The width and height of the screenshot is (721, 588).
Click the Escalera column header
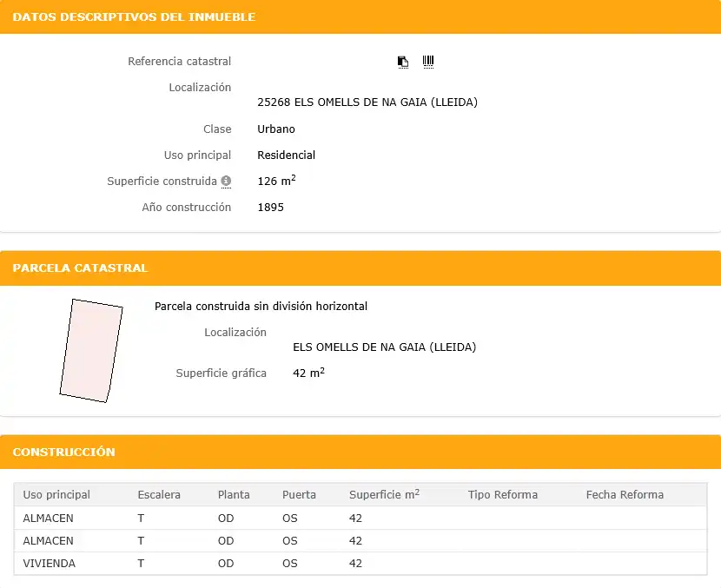[159, 495]
